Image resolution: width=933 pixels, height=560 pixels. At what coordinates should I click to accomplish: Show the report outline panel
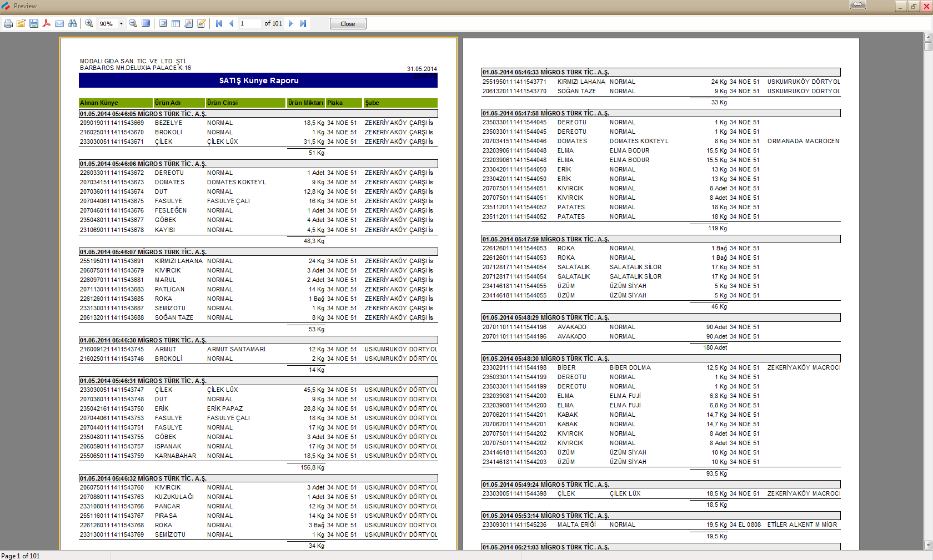(x=163, y=23)
